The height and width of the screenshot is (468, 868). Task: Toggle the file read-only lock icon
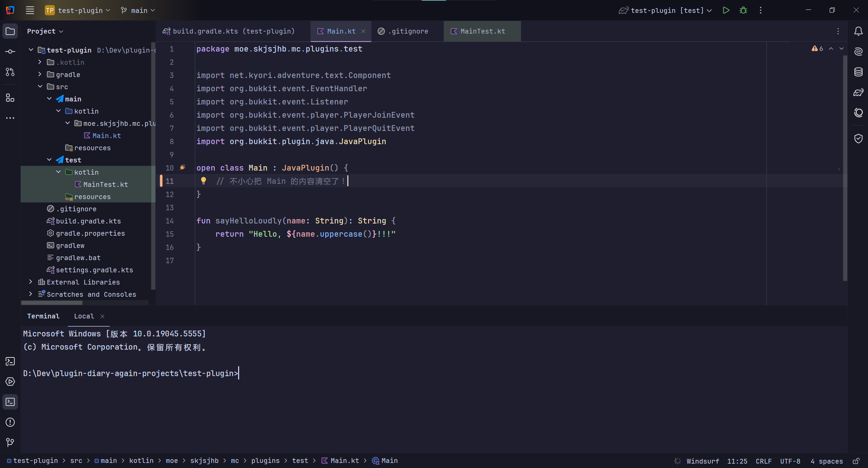[856, 461]
